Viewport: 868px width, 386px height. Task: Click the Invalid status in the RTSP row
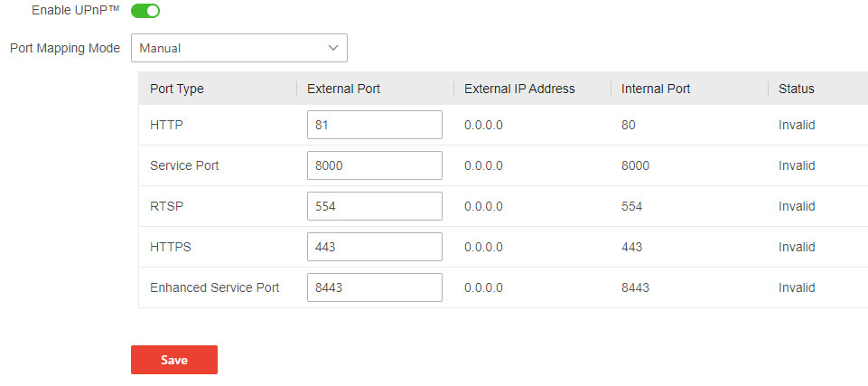point(797,206)
